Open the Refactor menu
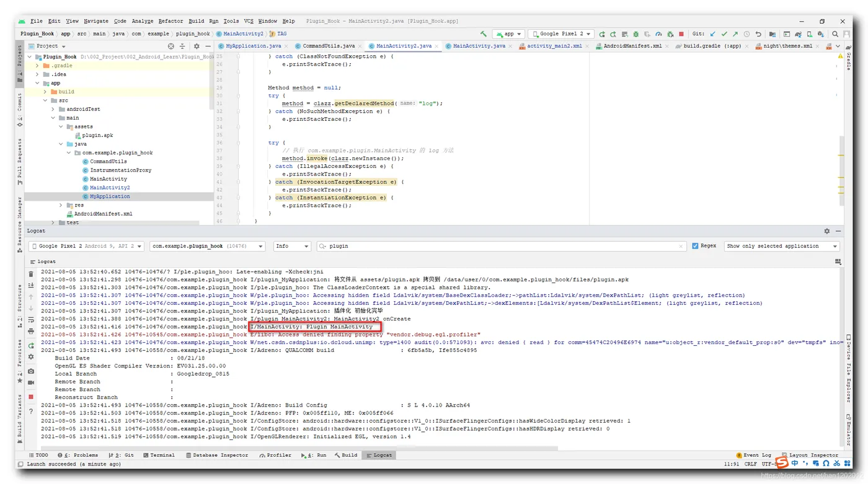The width and height of the screenshot is (868, 484). [170, 21]
